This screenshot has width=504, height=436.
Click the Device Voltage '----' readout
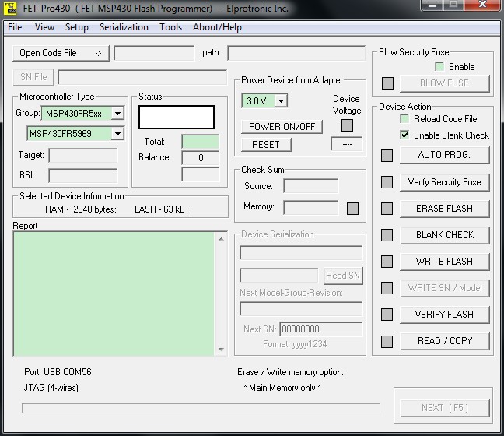click(x=347, y=144)
